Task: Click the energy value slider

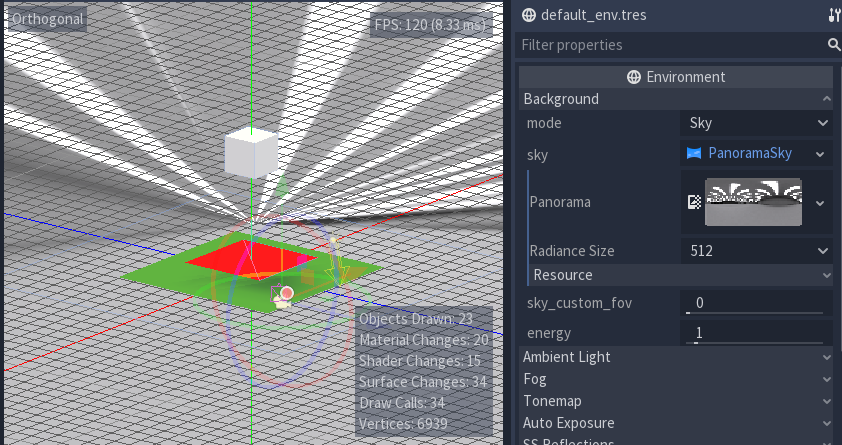Action: pyautogui.click(x=756, y=333)
